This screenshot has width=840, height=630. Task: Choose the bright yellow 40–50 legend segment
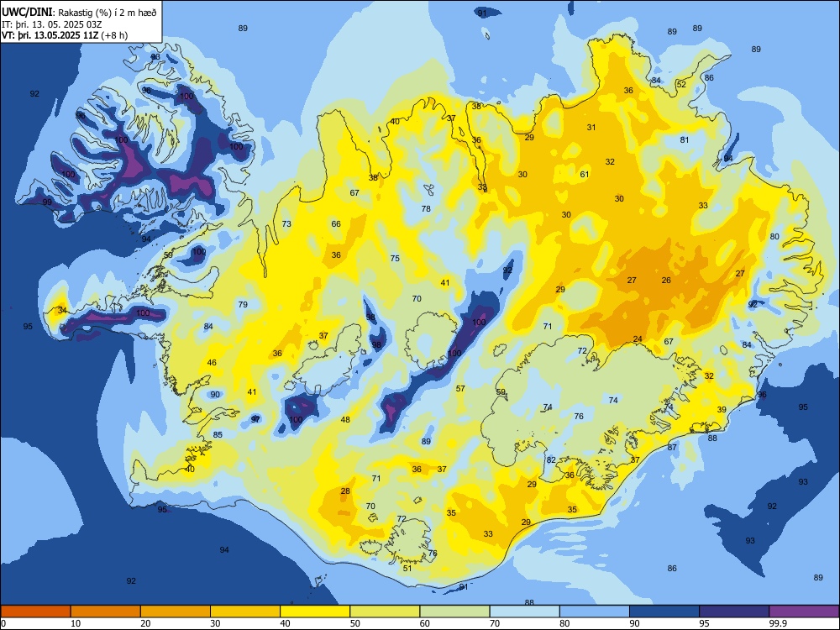(315, 612)
